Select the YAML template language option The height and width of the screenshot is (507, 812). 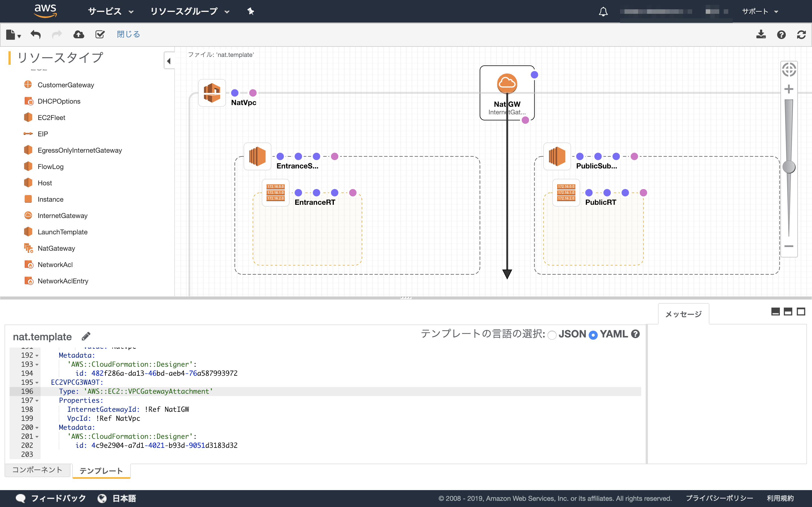(x=593, y=335)
